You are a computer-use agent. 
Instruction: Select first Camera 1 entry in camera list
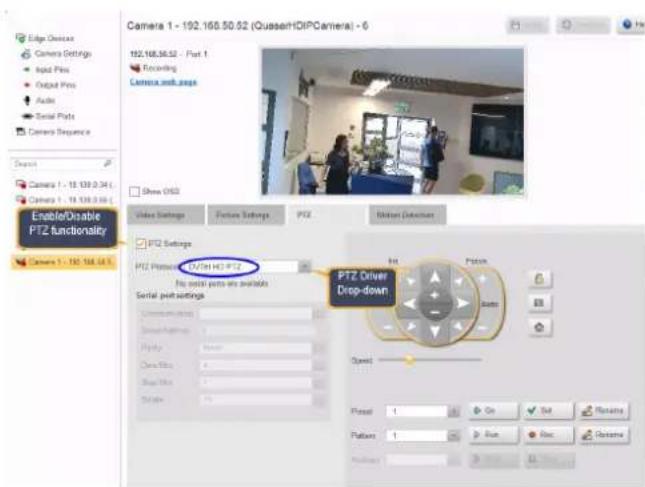tap(64, 185)
